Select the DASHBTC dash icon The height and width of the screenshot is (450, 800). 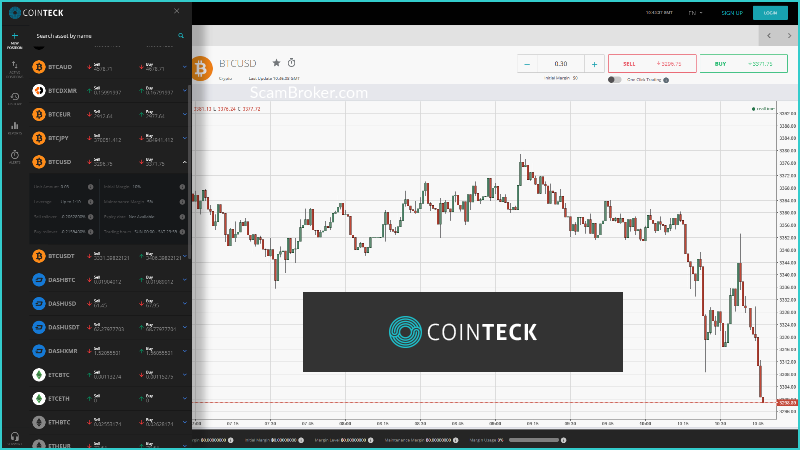(x=39, y=280)
